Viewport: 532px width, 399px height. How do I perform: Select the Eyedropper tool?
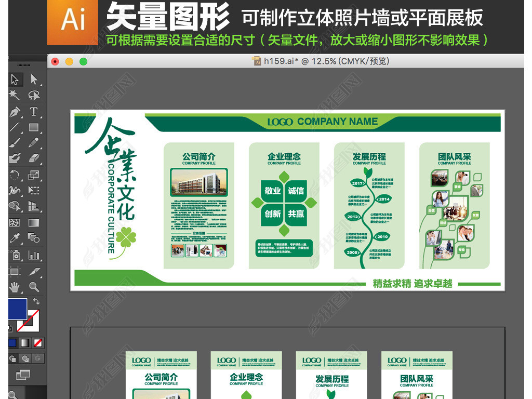point(15,238)
